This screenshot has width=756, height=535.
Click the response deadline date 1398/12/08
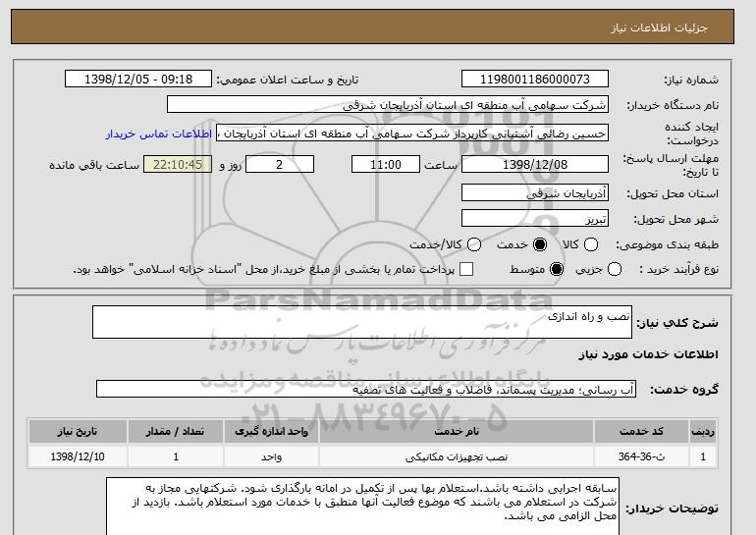[x=535, y=164]
